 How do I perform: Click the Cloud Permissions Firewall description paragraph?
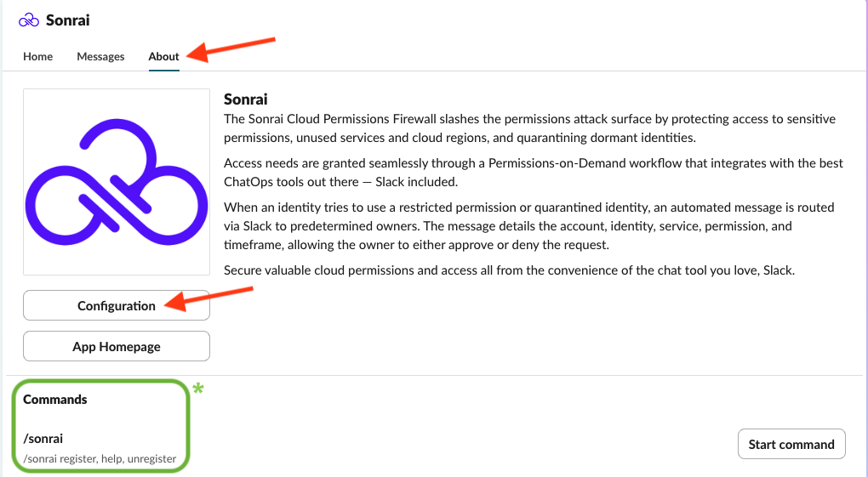click(530, 128)
